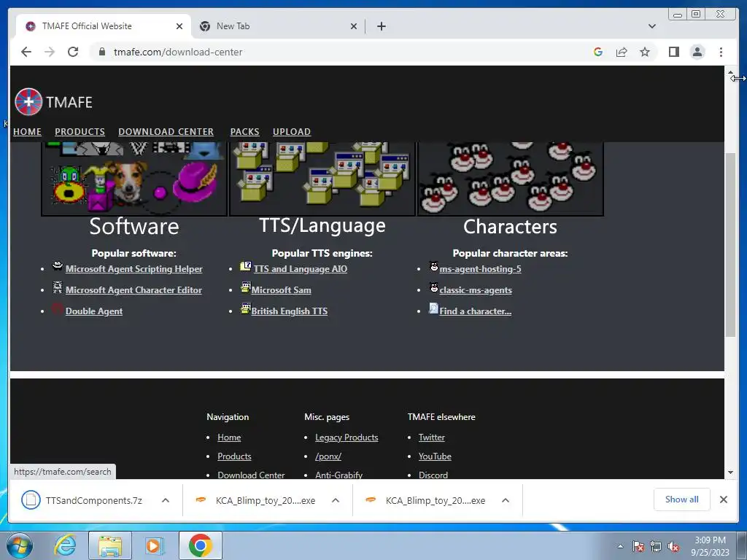Reload the tmafe.com page
The image size is (747, 560).
[73, 52]
